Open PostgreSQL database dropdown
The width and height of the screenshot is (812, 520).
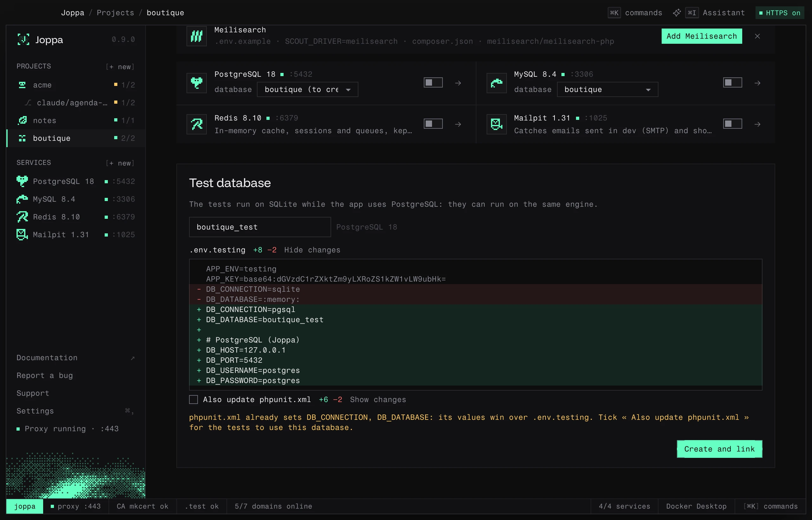click(x=307, y=89)
